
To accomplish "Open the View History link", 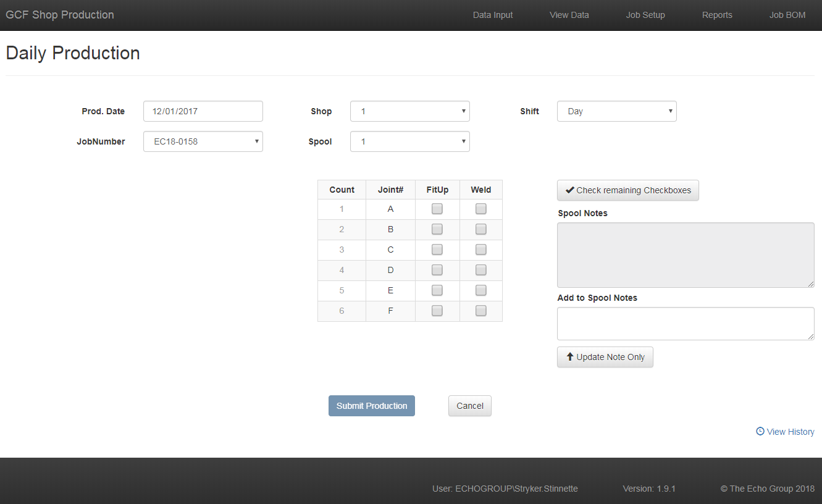I will pos(790,432).
